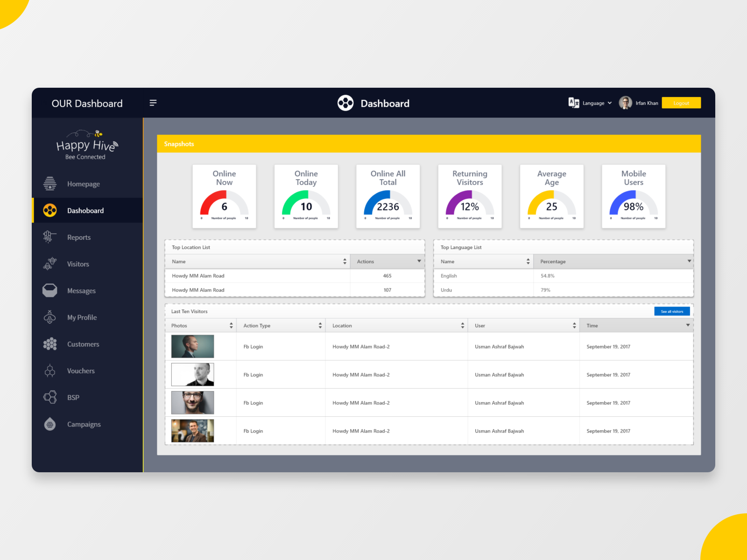Screen dimensions: 747x560
Task: Open the Actions dropdown in Top Location List
Action: point(419,261)
